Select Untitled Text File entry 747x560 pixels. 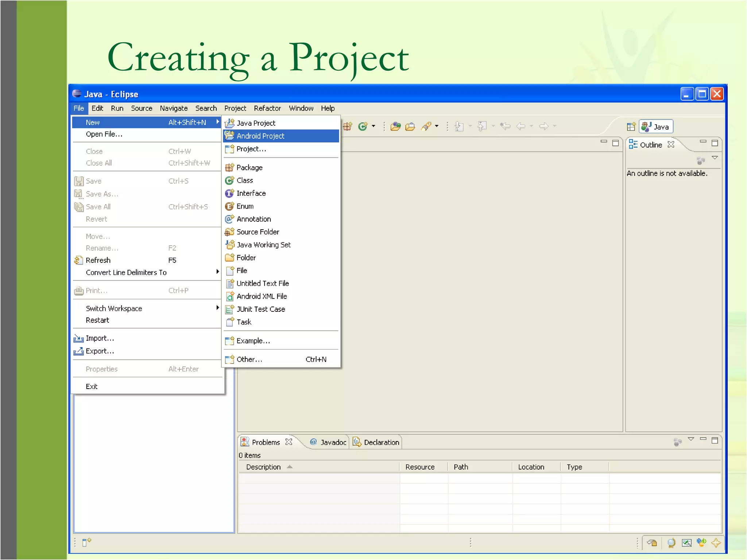pos(281,283)
